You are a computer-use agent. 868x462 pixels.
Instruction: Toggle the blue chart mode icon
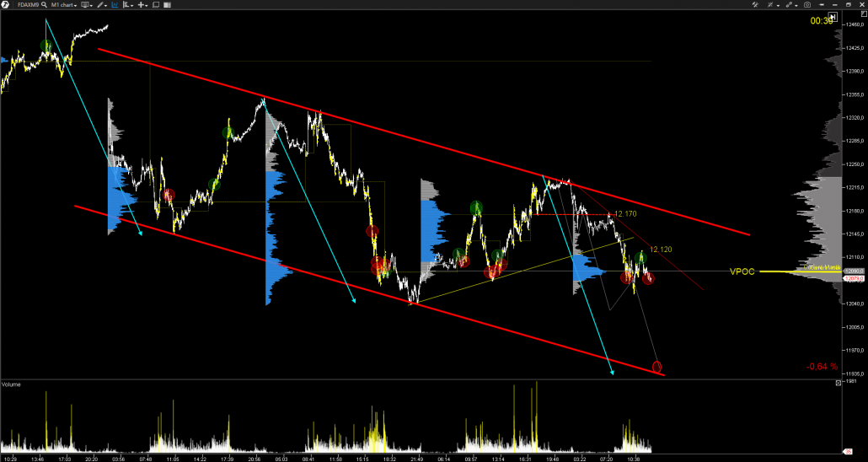click(x=115, y=5)
